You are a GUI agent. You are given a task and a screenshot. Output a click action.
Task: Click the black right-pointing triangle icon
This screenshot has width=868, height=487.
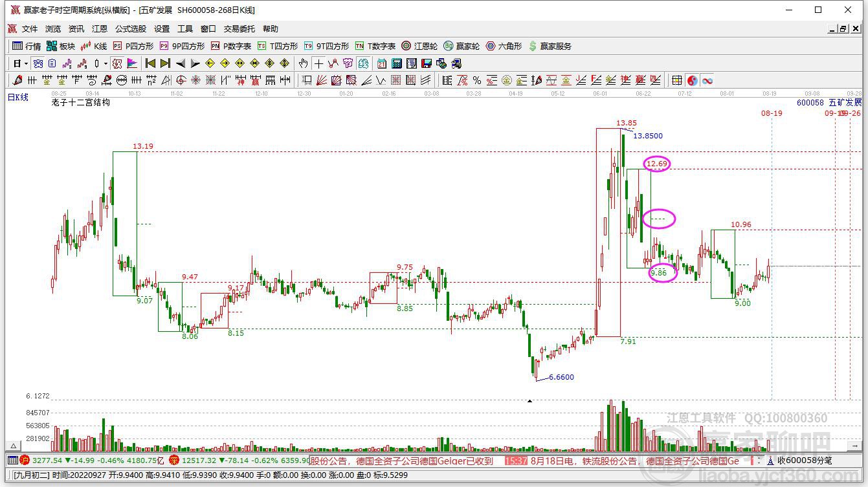point(195,63)
